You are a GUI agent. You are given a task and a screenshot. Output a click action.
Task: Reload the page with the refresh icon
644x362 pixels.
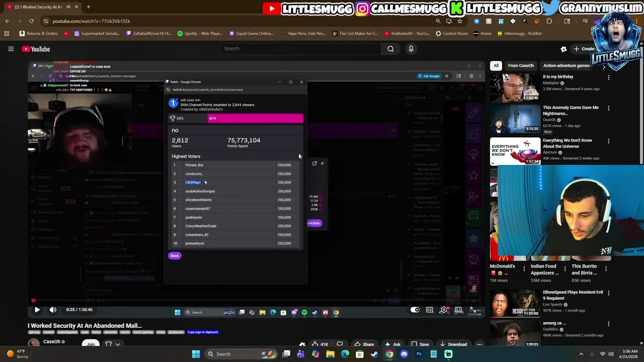click(31, 21)
